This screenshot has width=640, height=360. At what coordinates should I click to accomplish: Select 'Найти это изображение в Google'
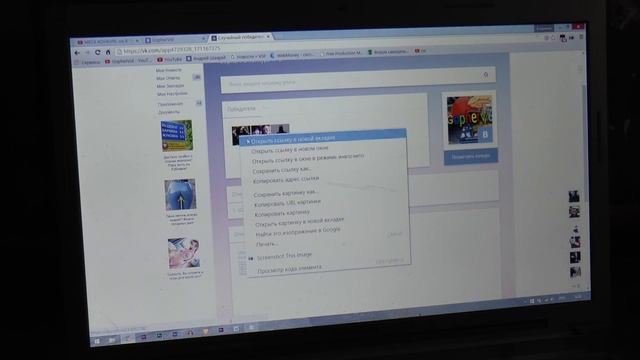tap(298, 232)
